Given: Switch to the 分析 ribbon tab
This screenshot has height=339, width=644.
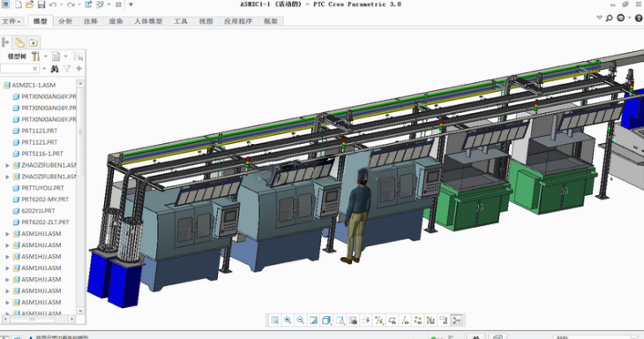Looking at the screenshot, I should coord(65,21).
